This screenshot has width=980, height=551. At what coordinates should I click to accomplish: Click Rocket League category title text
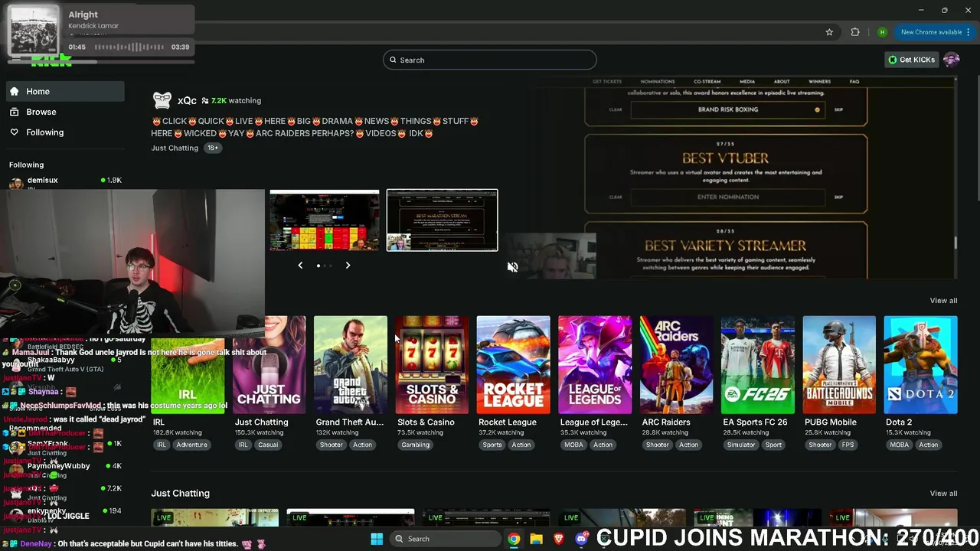pyautogui.click(x=507, y=422)
